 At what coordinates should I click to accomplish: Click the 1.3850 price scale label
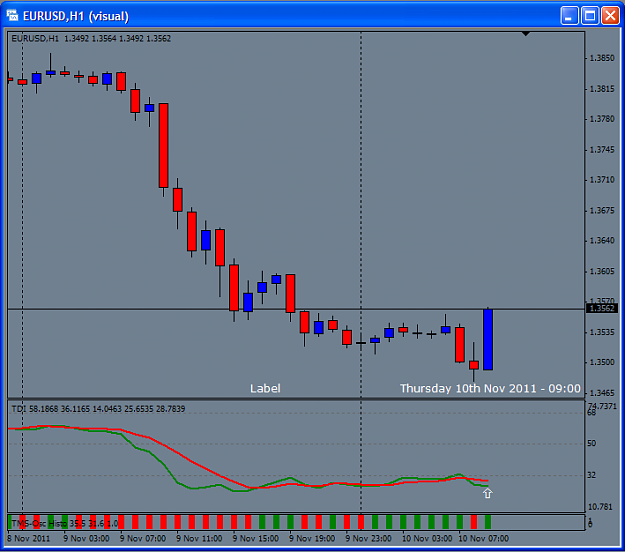point(602,58)
